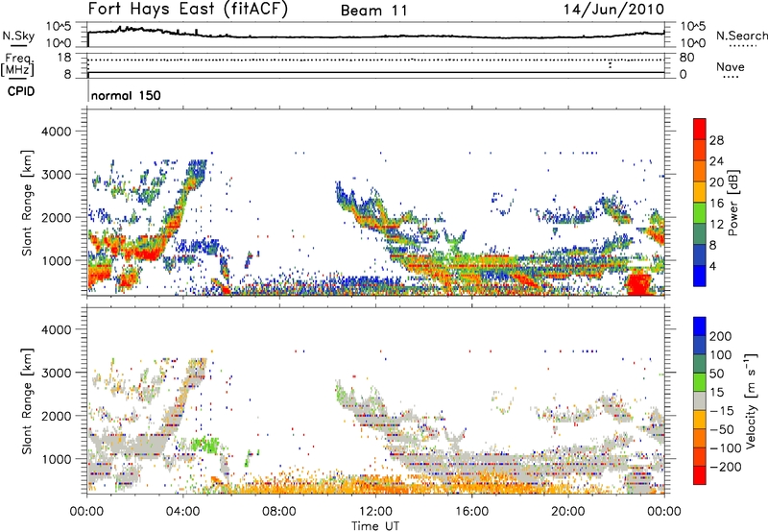This screenshot has height=532, width=768.
Task: Click the '28' power scale value
Action: (x=716, y=140)
